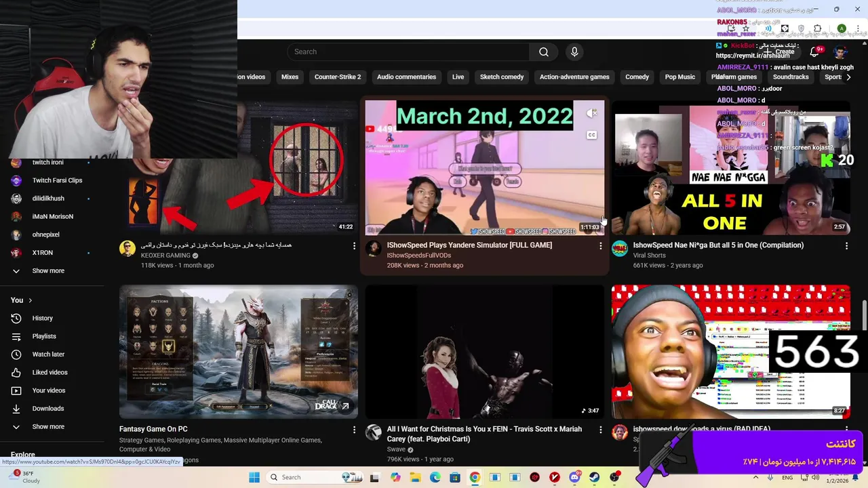Start voice search with microphone icon

pyautogui.click(x=574, y=52)
